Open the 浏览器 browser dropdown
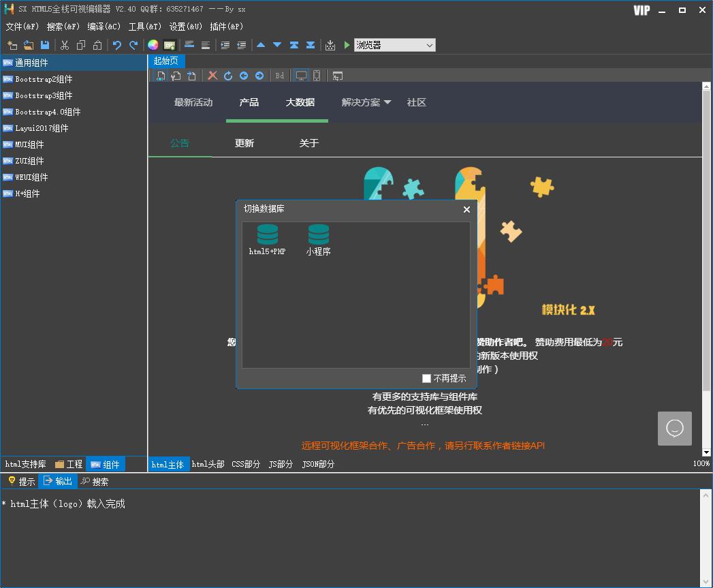Screen dimensions: 713x588 tap(394, 45)
